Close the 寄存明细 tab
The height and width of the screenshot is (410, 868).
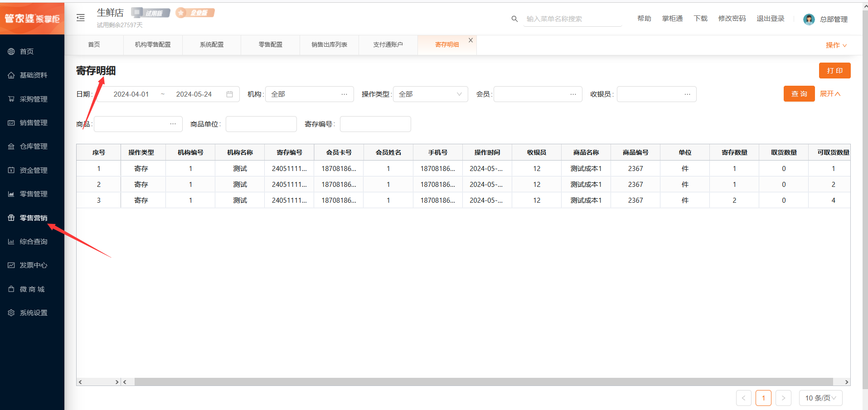click(x=470, y=40)
